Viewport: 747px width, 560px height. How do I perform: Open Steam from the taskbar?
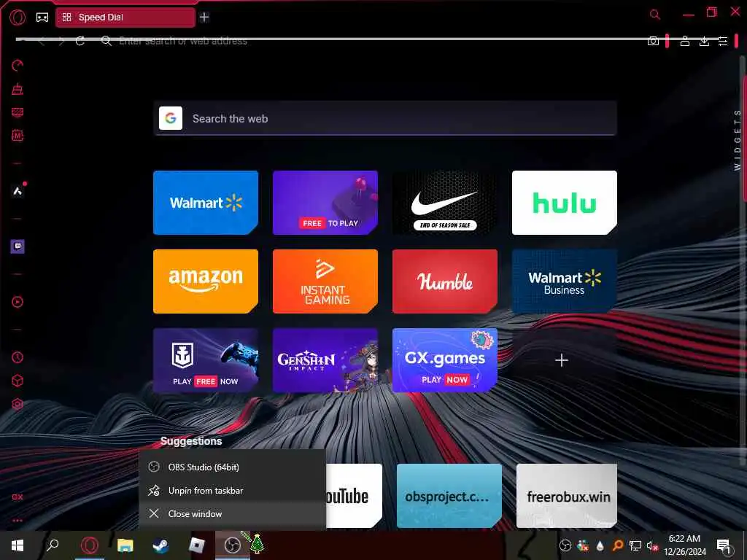161,545
